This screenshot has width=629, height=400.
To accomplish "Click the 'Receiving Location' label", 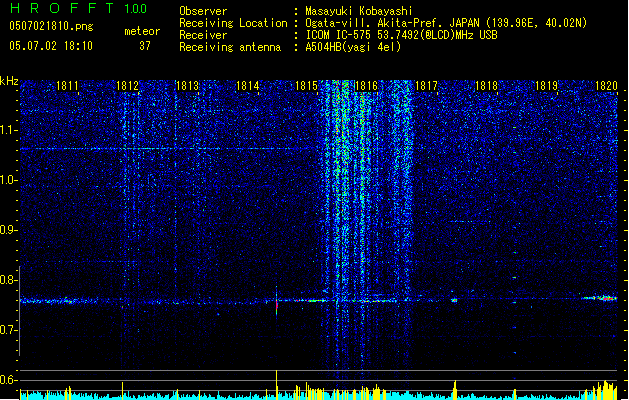I will [x=233, y=23].
